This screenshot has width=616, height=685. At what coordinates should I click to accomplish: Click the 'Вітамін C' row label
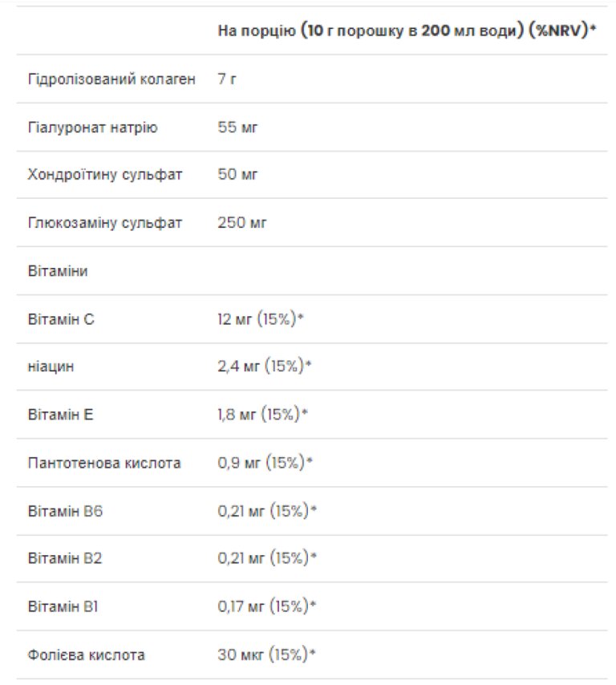[61, 319]
